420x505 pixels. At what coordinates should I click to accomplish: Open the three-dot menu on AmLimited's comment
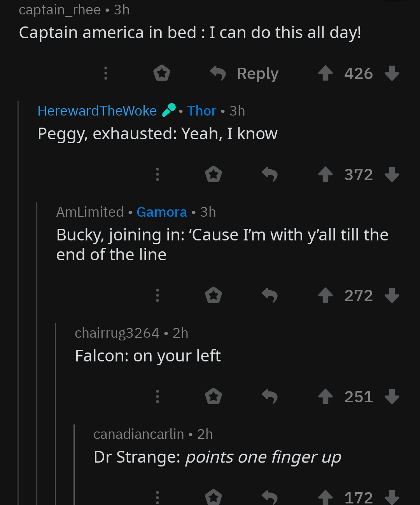pos(157,295)
